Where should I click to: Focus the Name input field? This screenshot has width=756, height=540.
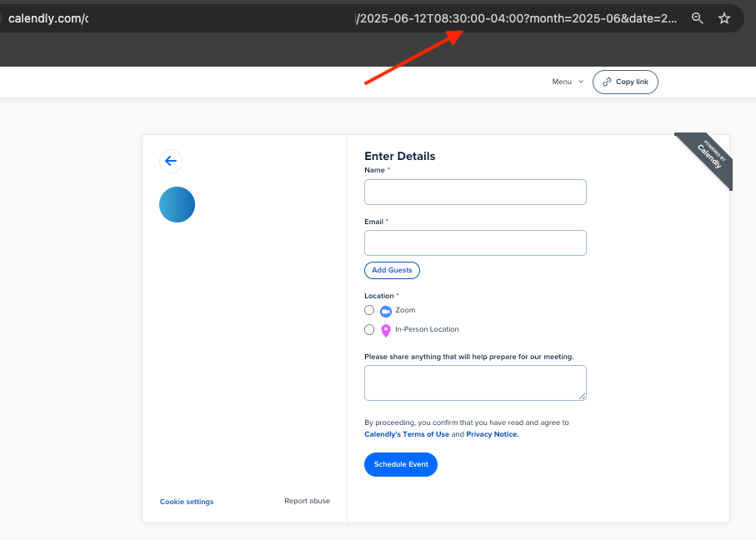(475, 192)
